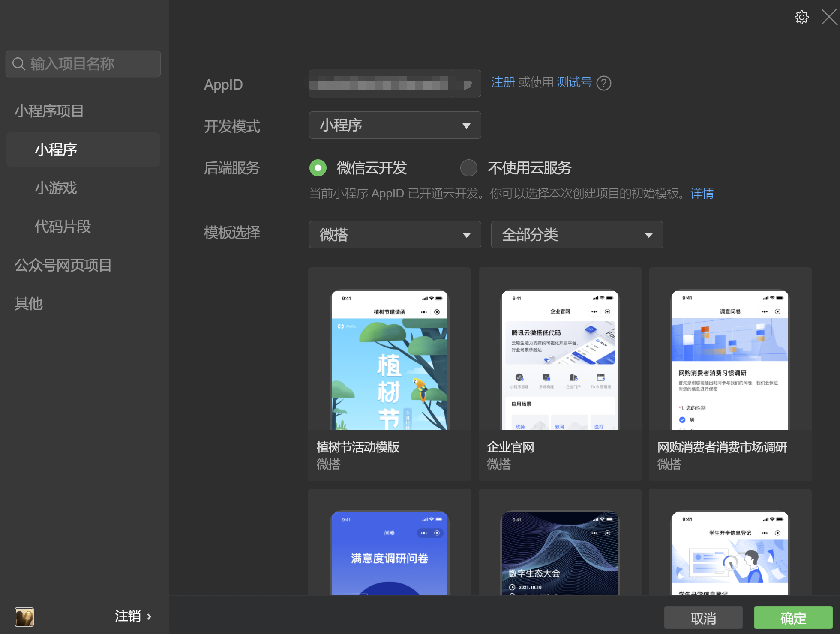Choose the 植树节活动模版 template thumbnail
Image resolution: width=840 pixels, height=634 pixels.
(x=389, y=360)
